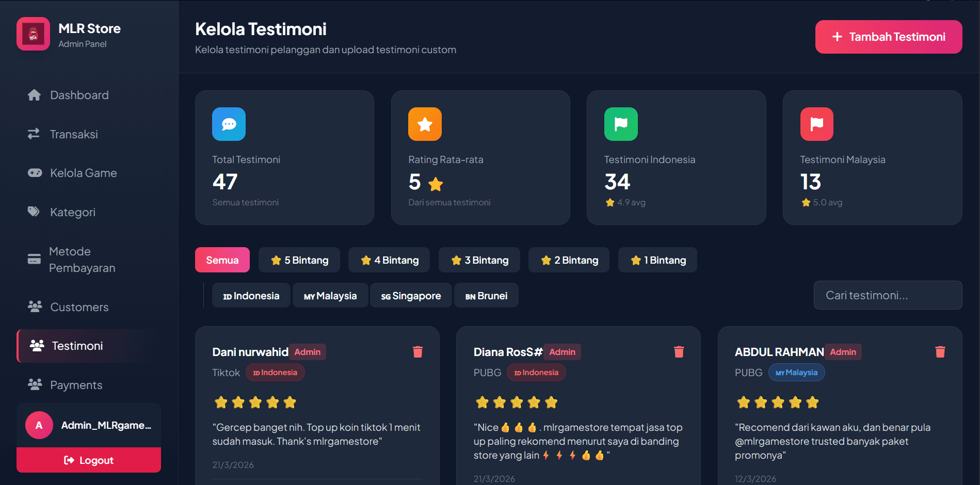Screen dimensions: 980x485
Task: Click Indonesia tag on Dani nurwahid card
Action: coord(275,373)
